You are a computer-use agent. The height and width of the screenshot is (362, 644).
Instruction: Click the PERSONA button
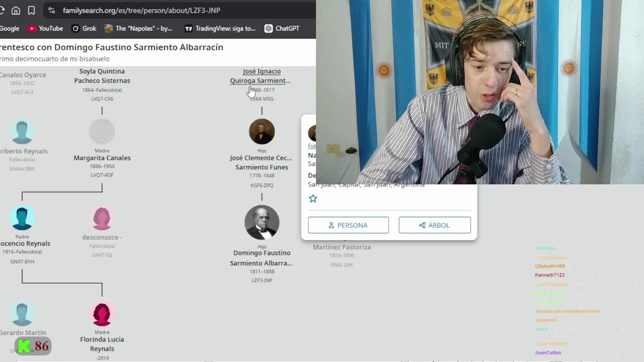(348, 225)
